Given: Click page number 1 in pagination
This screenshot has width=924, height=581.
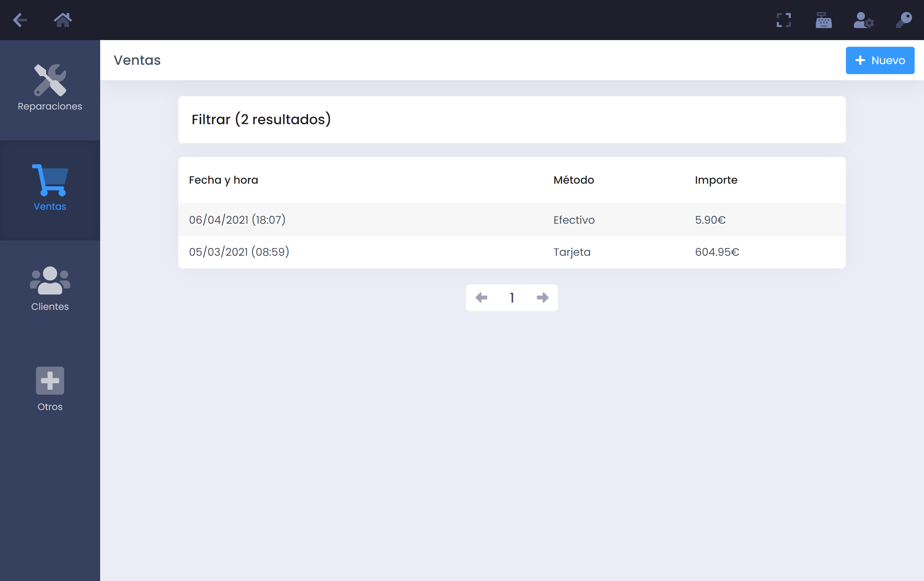Looking at the screenshot, I should 512,298.
